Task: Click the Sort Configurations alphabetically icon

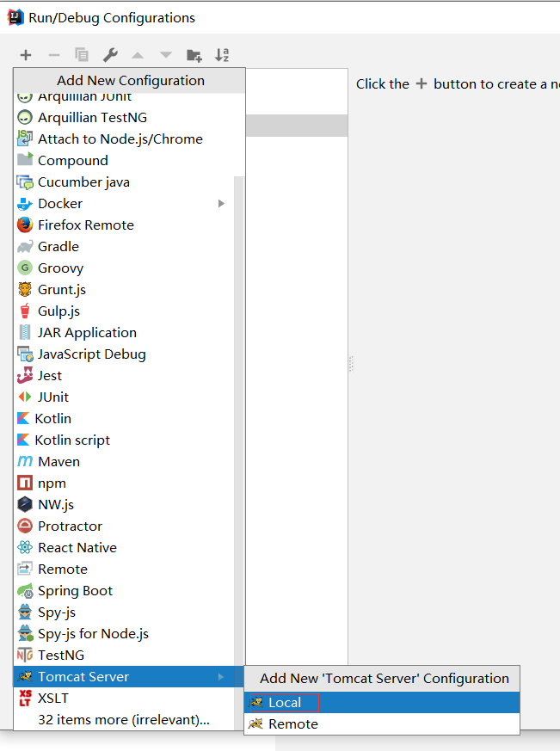Action: click(x=222, y=55)
